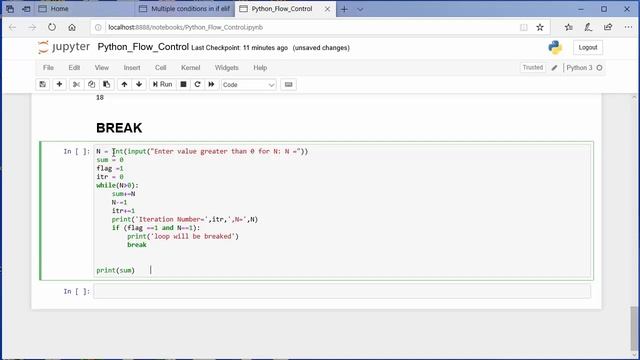The height and width of the screenshot is (360, 640).
Task: Click the Python logo icon
Action: pyautogui.click(x=555, y=47)
